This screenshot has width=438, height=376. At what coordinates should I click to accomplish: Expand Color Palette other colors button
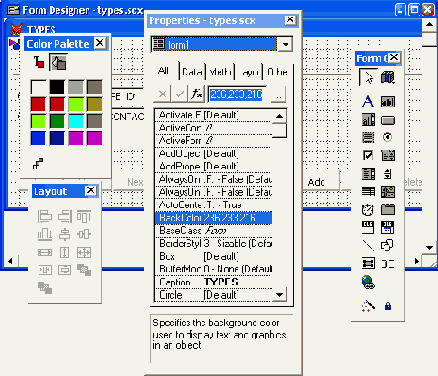coord(38,163)
